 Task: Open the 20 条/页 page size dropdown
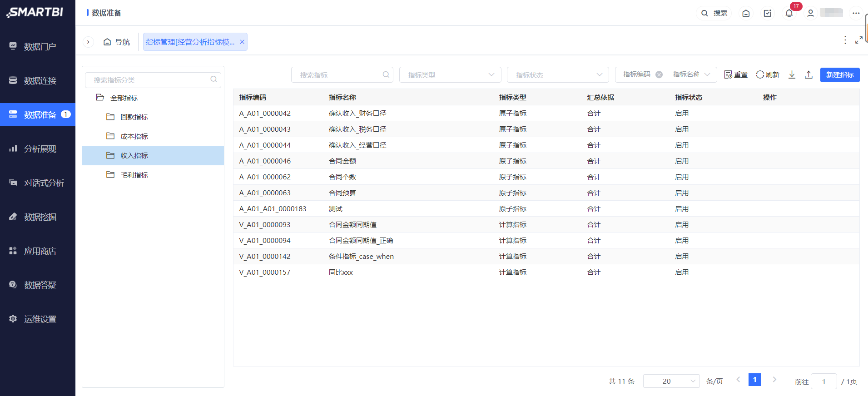671,381
